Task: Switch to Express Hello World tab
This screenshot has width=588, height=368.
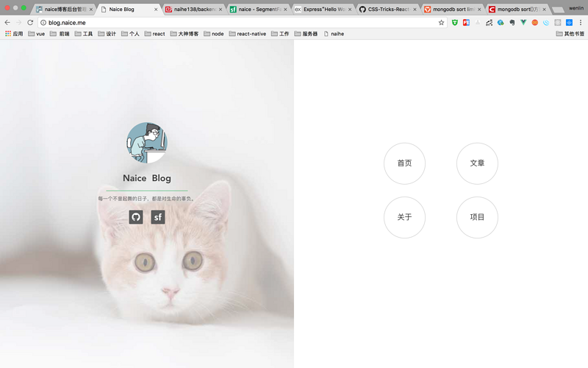Action: [x=323, y=9]
